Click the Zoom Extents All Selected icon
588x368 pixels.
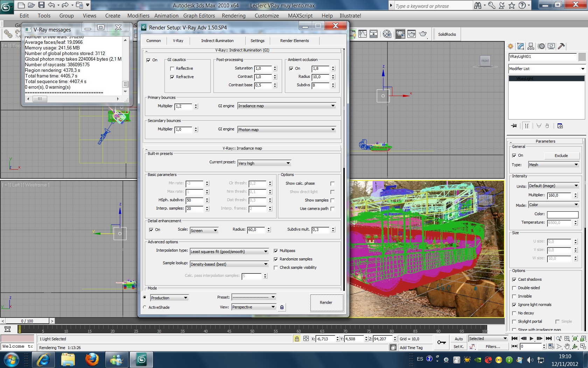(x=583, y=339)
